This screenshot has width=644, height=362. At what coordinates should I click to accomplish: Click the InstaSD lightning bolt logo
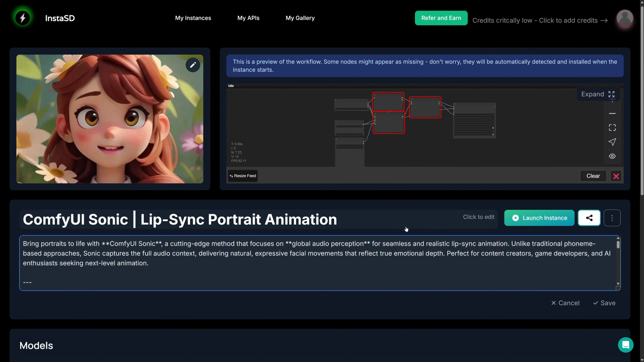pyautogui.click(x=23, y=18)
